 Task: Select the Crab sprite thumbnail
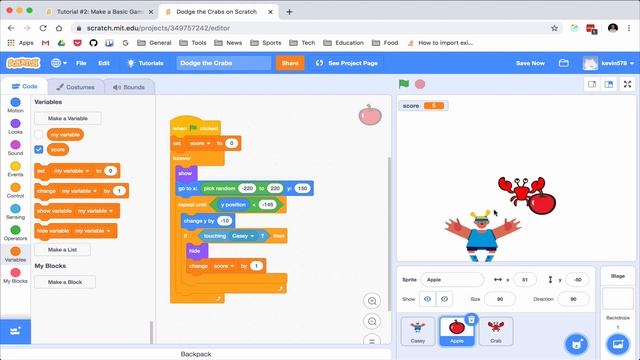[x=496, y=331]
